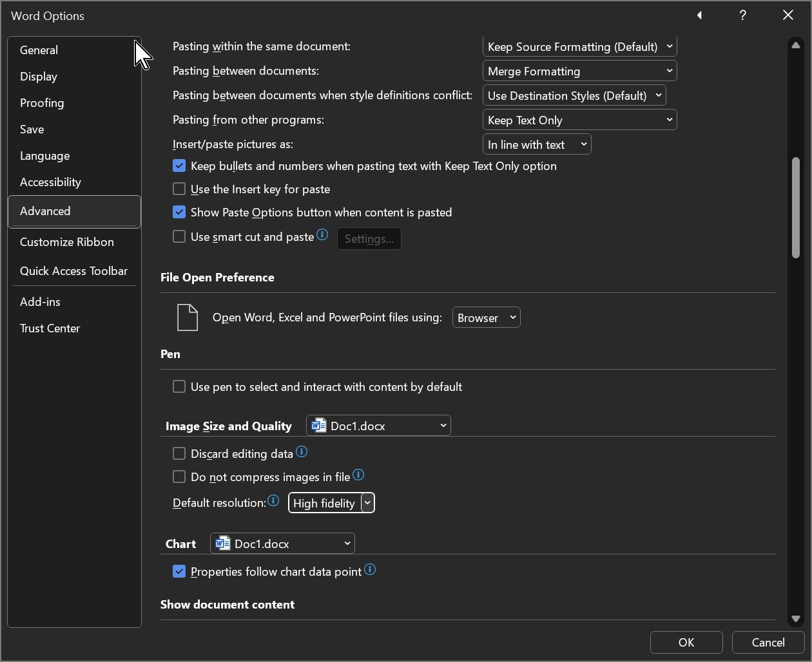Click info icon beside smart cut and paste

pos(322,236)
